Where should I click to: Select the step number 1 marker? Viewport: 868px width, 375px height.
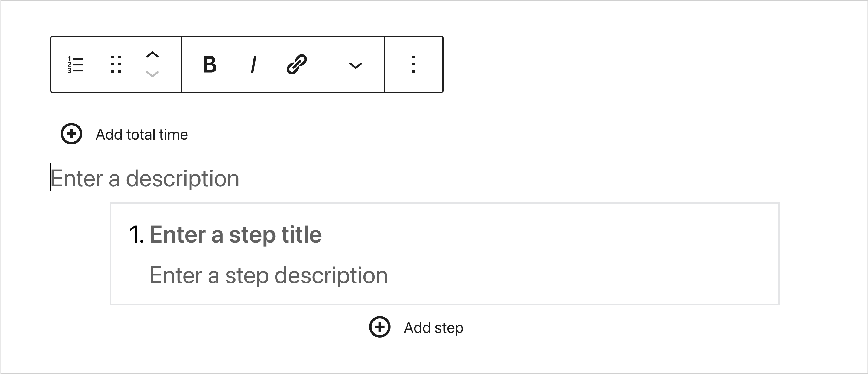pyautogui.click(x=136, y=234)
